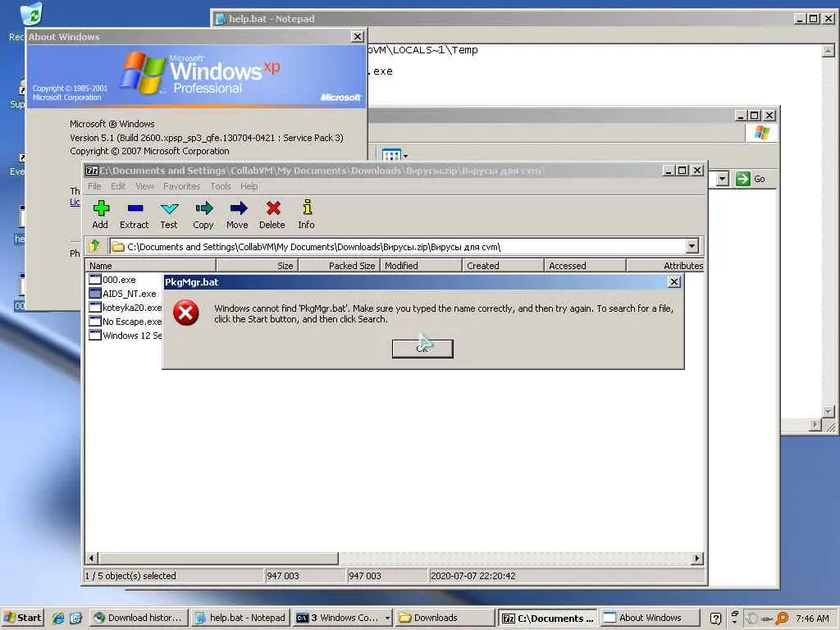Close the About Windows dialog

tap(358, 36)
